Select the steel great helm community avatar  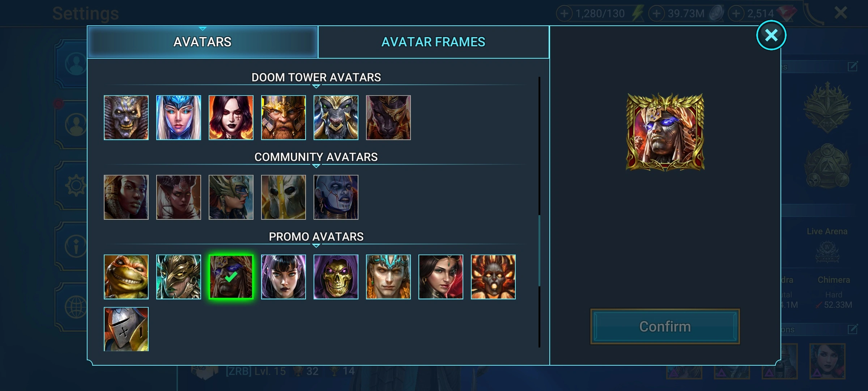[x=283, y=197]
